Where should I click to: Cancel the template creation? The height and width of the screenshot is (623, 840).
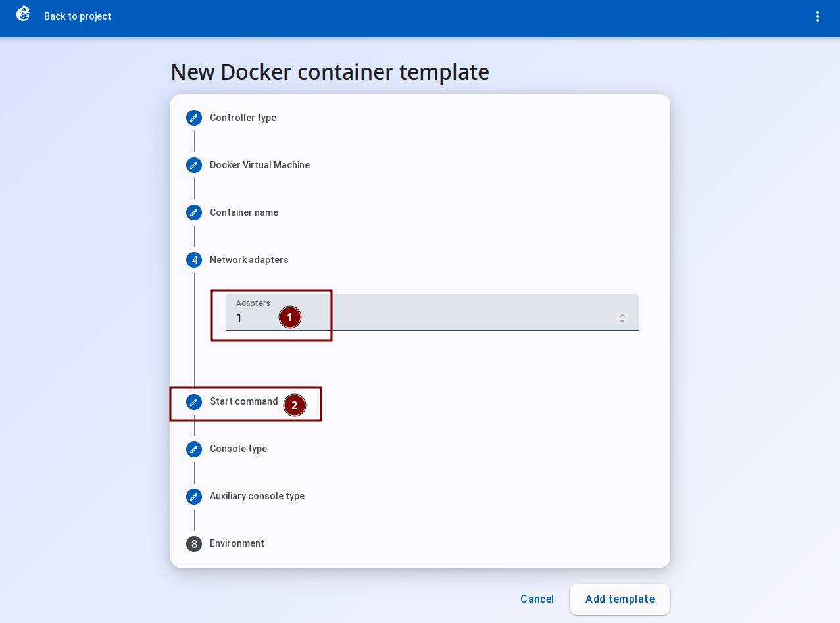[x=537, y=599]
